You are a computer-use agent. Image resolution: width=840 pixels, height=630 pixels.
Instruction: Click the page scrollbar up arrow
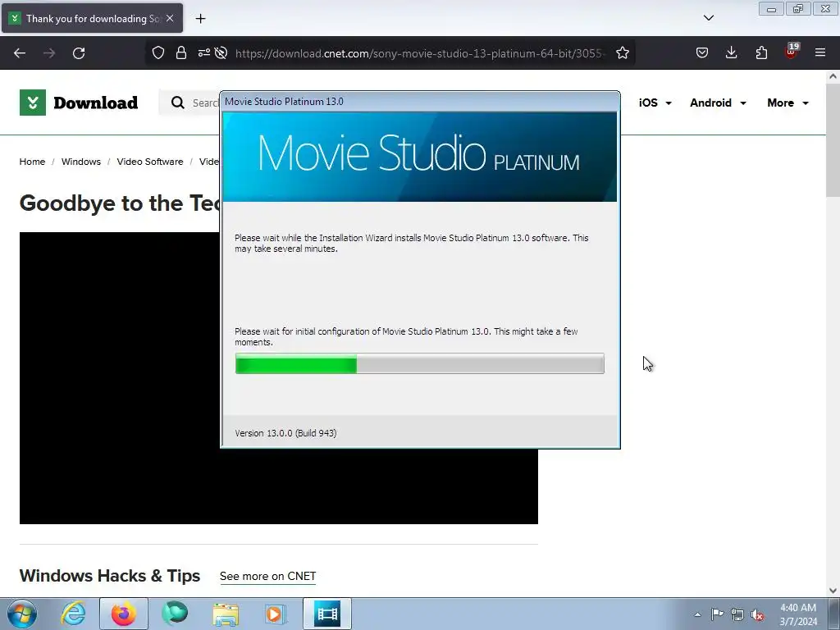(833, 76)
